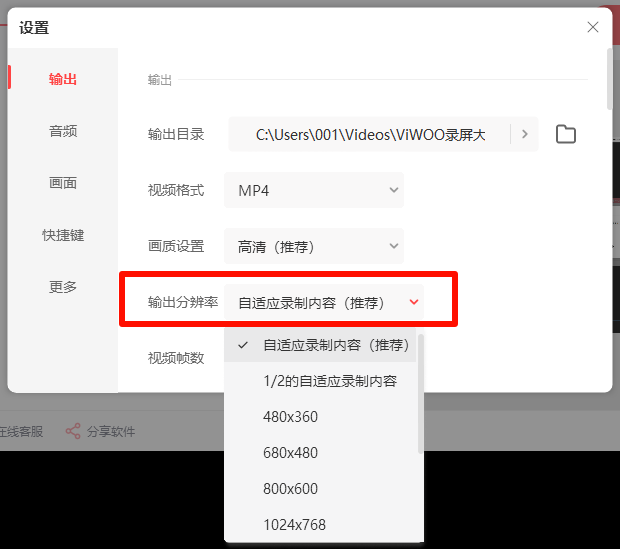Choose 680x480 resolution
The width and height of the screenshot is (620, 549).
click(320, 453)
